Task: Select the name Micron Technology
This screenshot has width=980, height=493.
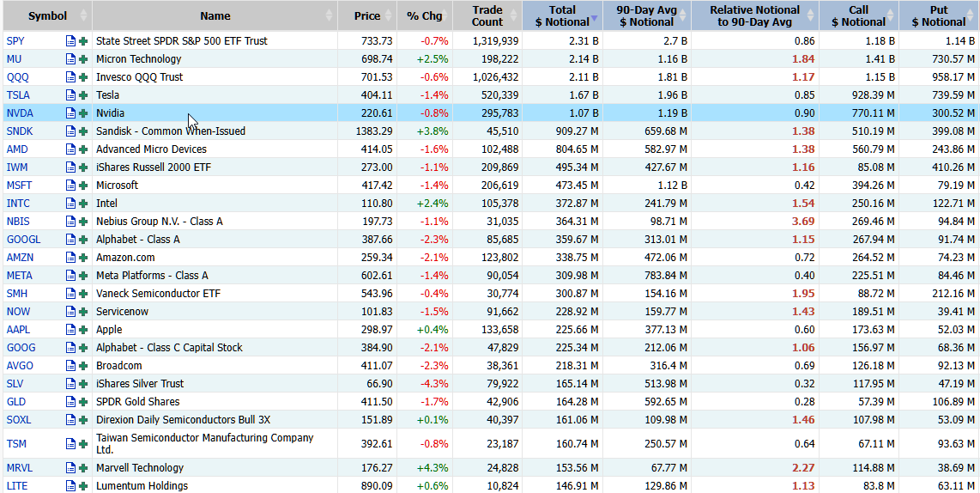Action: coord(139,59)
